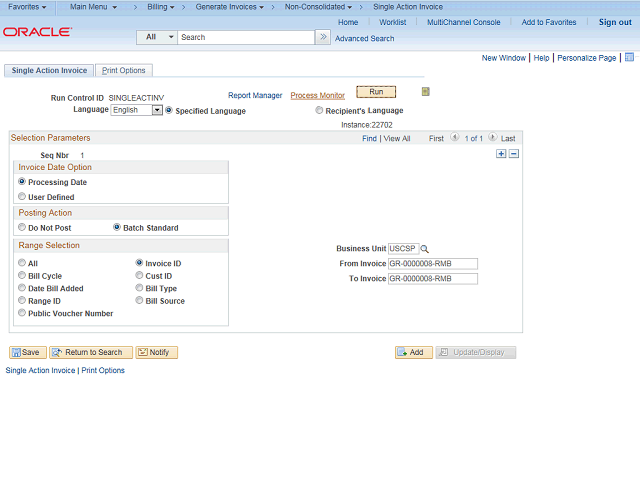Open the page settings icon near Personalize Page
Viewport: 640px width, 480px height.
pyautogui.click(x=629, y=57)
